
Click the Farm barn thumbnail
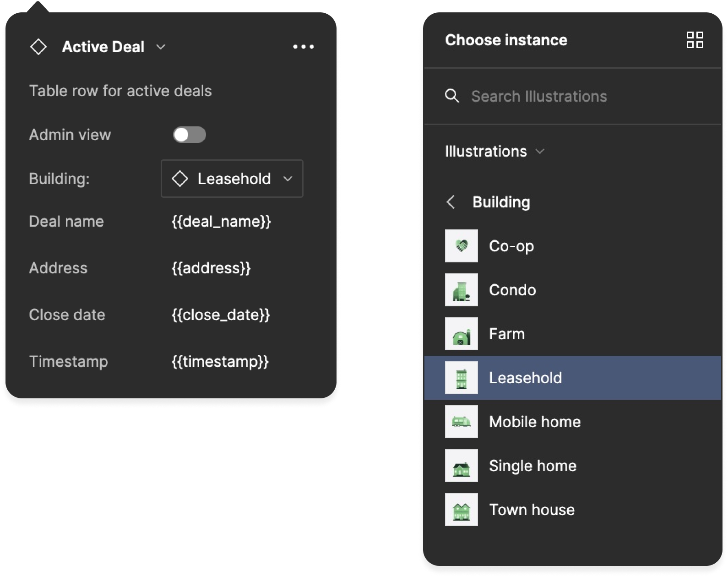[x=462, y=334]
